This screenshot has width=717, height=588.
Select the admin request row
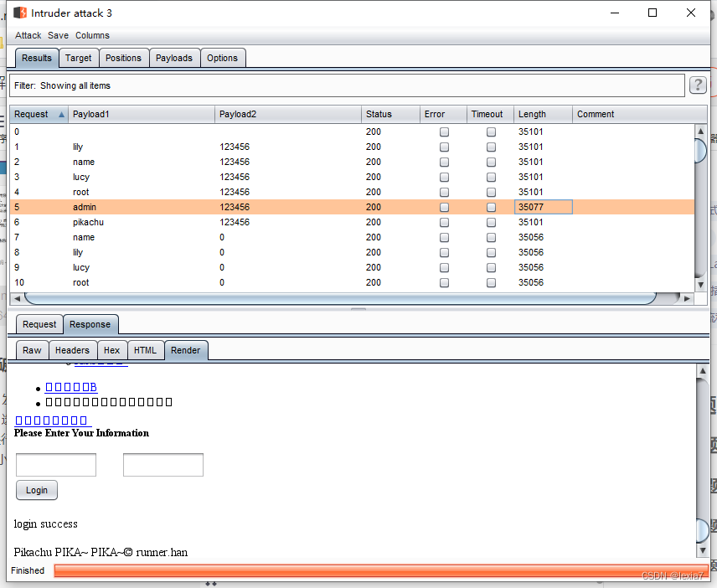click(x=352, y=207)
